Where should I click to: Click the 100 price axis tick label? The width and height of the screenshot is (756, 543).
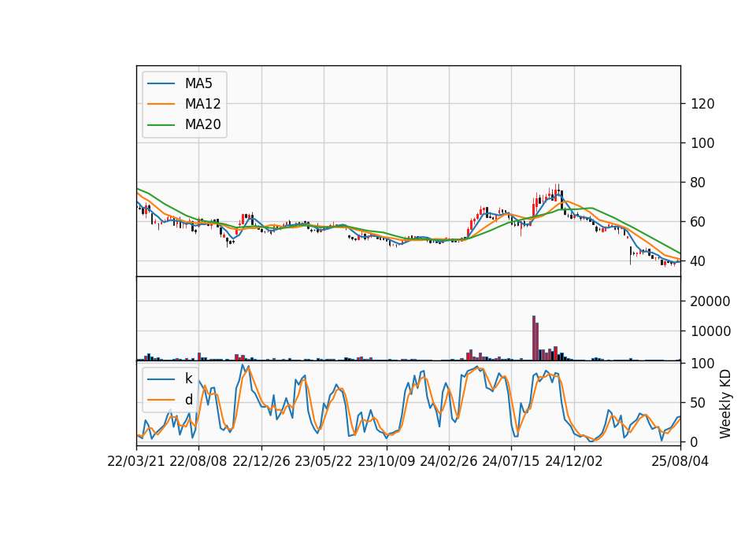702,143
